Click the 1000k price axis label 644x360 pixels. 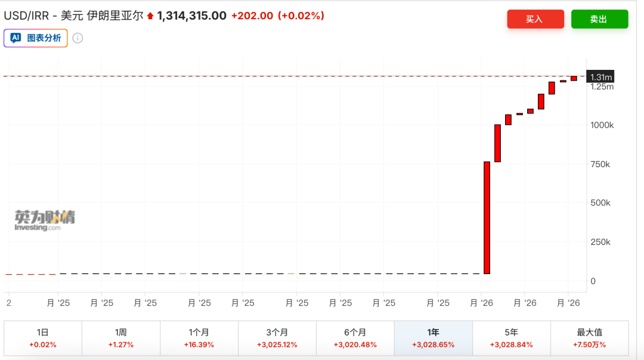(601, 125)
